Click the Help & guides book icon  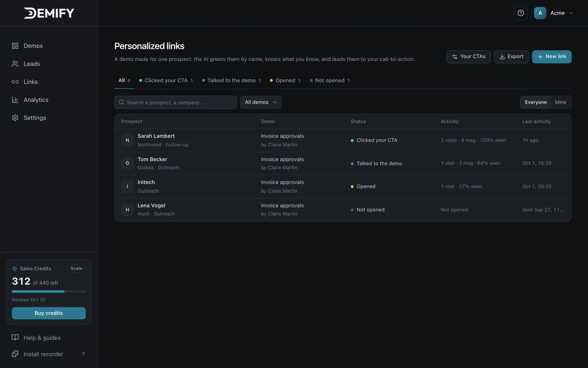coord(15,338)
